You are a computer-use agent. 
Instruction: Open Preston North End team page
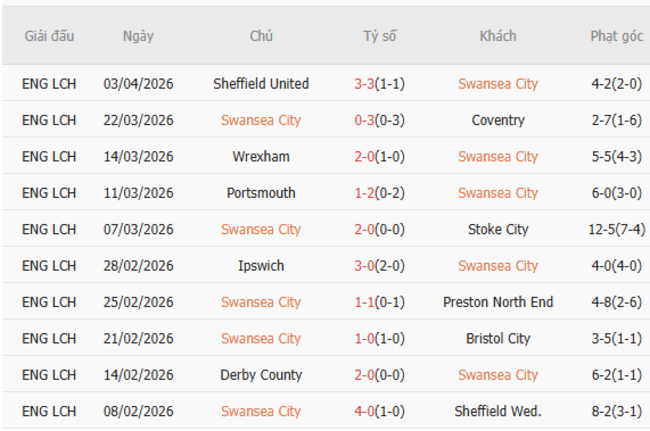coord(498,302)
